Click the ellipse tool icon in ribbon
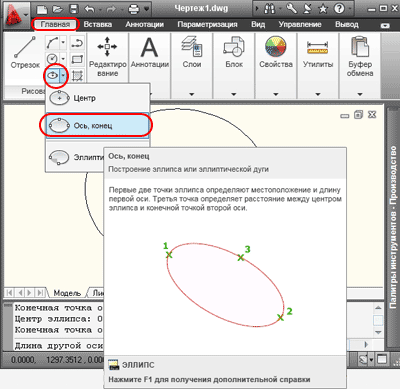This screenshot has width=400, height=389. click(x=52, y=76)
